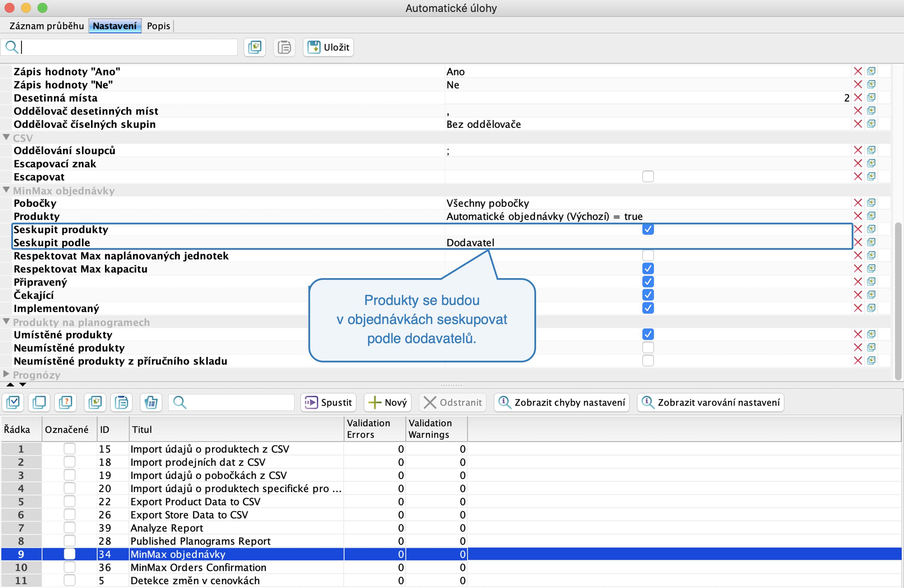Expand the Prognózy group
Screen dimensions: 904x588
(x=6, y=374)
